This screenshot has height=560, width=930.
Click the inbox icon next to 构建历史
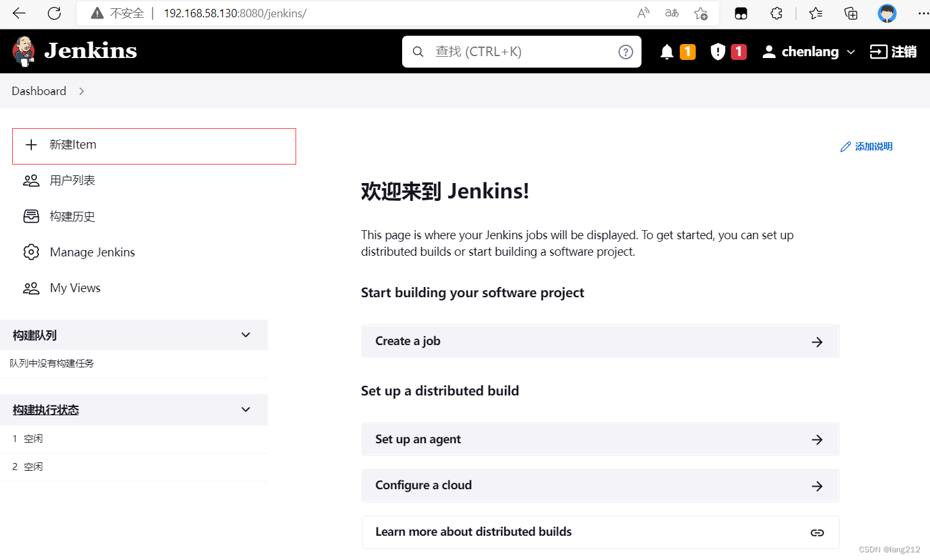pos(31,216)
